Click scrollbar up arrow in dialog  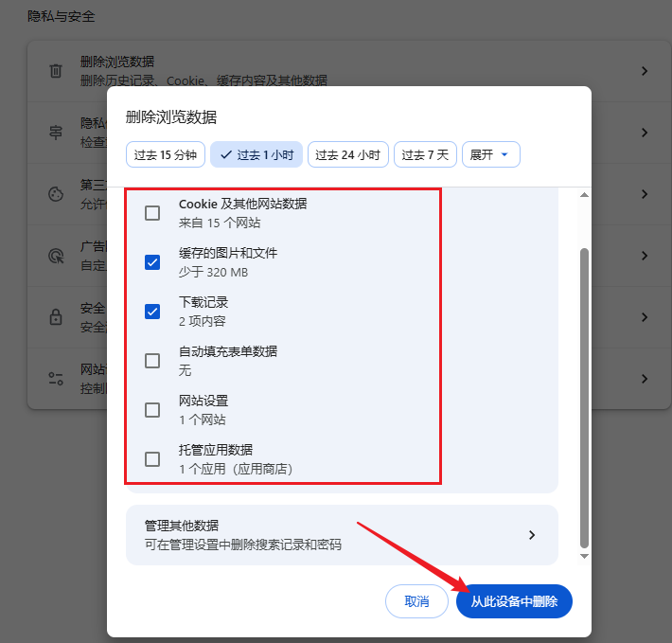tap(584, 195)
